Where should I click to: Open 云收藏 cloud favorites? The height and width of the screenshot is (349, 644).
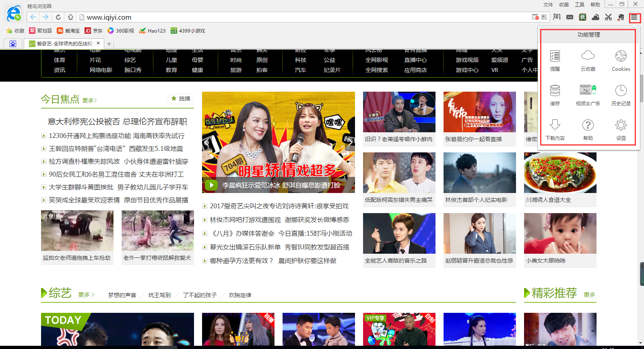588,56
